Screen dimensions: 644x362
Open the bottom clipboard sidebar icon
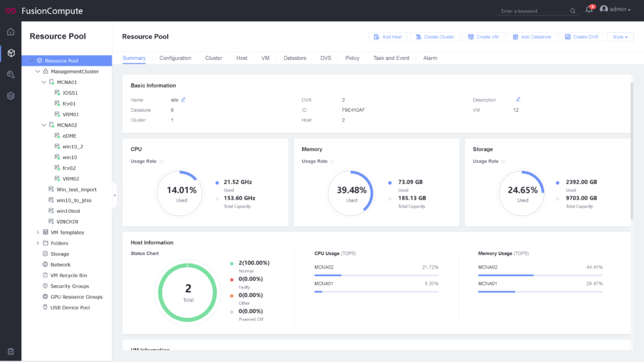coord(11,351)
